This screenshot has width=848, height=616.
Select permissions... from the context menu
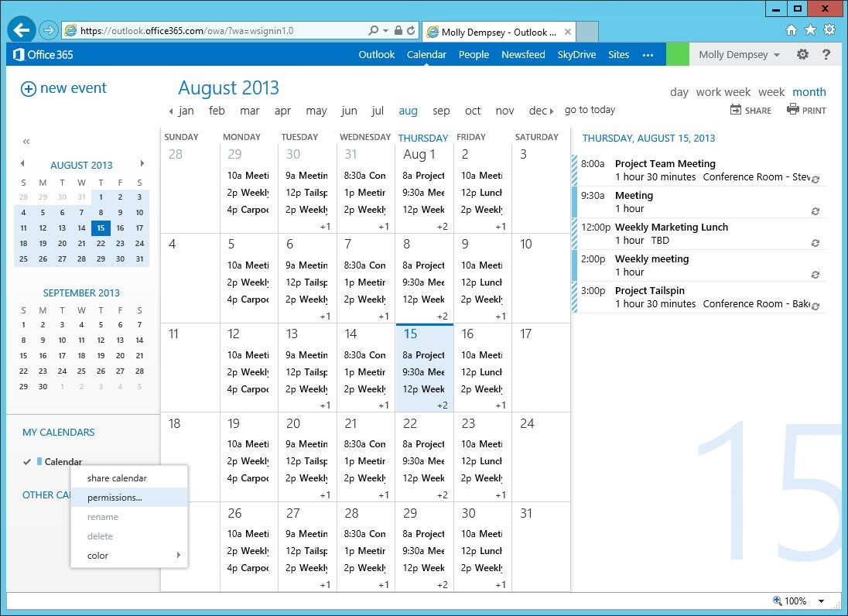tap(113, 497)
